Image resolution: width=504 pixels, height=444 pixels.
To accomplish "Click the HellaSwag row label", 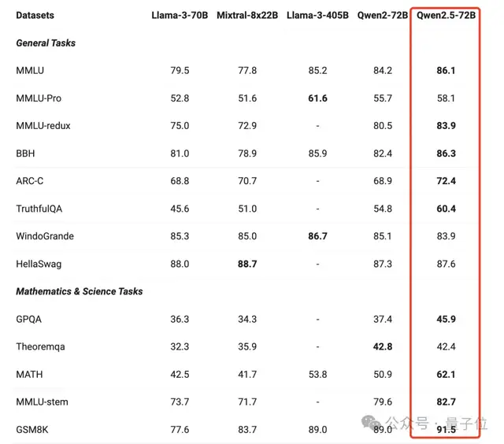I will pos(39,264).
